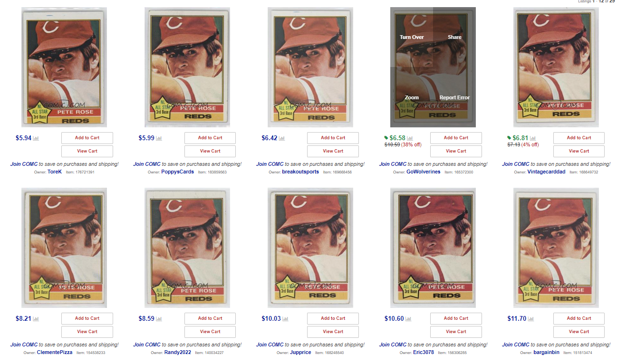Open seller PoppysCards profile link
The height and width of the screenshot is (364, 617).
point(177,172)
